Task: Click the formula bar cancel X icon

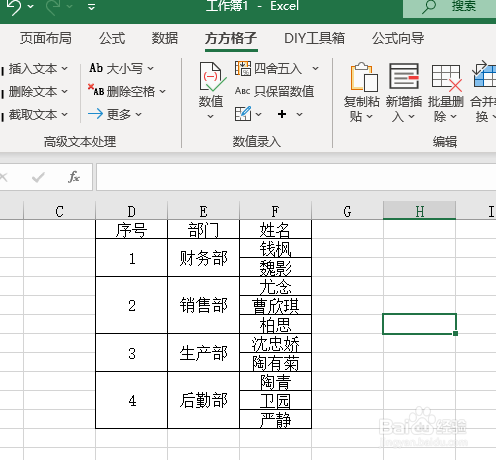Action: (x=4, y=177)
